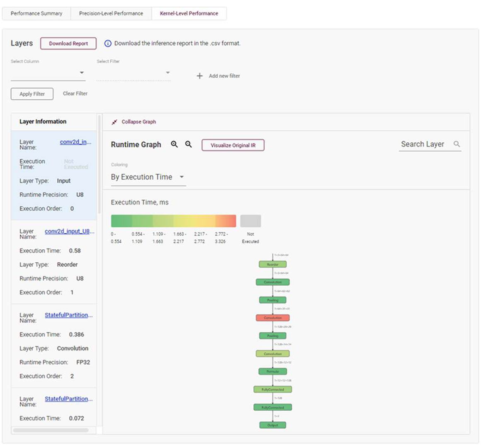This screenshot has height=448, width=481.
Task: Expand the By Execution Time coloring dropdown
Action: point(148,177)
